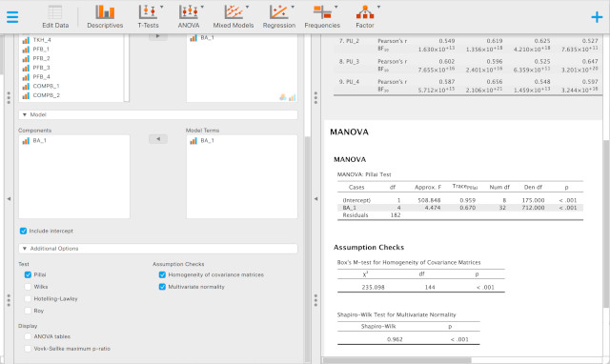Open the Factor analysis menu
The height and width of the screenshot is (364, 610).
[x=365, y=17]
